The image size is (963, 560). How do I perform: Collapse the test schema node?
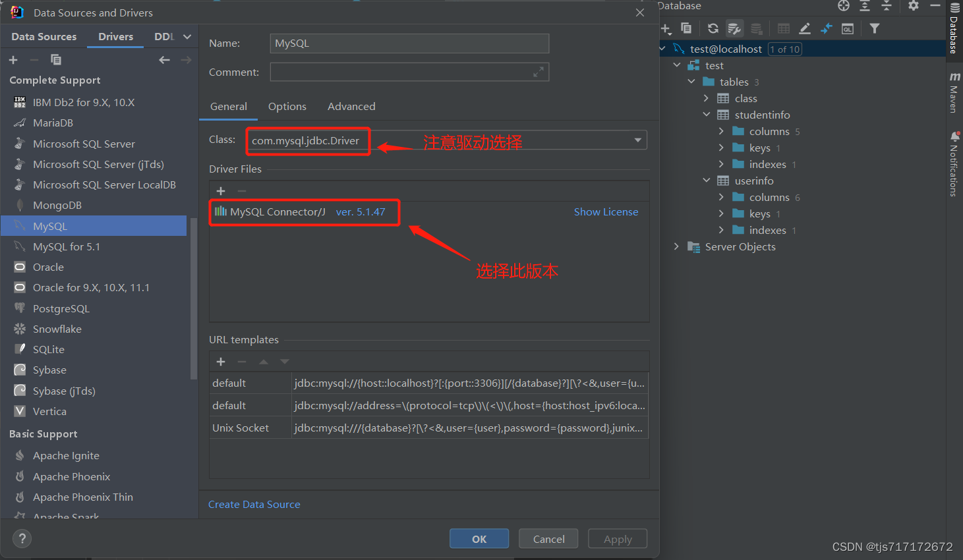pyautogui.click(x=677, y=65)
